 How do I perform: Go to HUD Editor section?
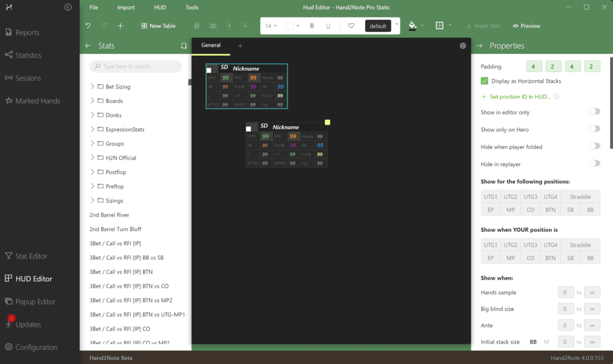(x=29, y=278)
